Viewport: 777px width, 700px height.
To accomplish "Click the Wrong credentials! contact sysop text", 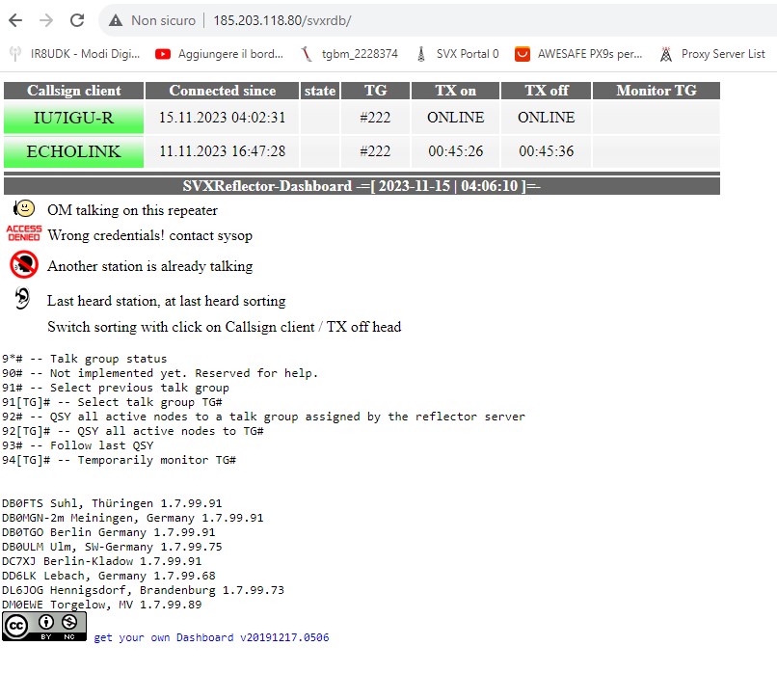I will click(x=149, y=235).
